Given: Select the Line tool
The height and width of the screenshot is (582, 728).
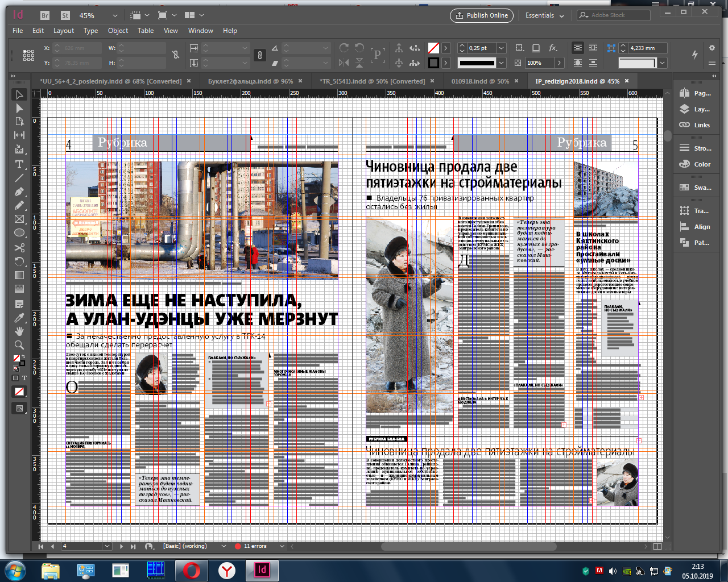Looking at the screenshot, I should click(19, 178).
